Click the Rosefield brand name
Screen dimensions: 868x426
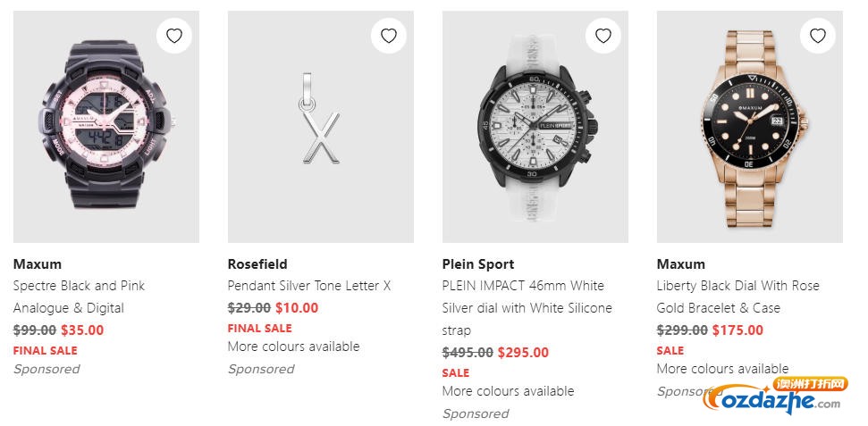tap(257, 264)
